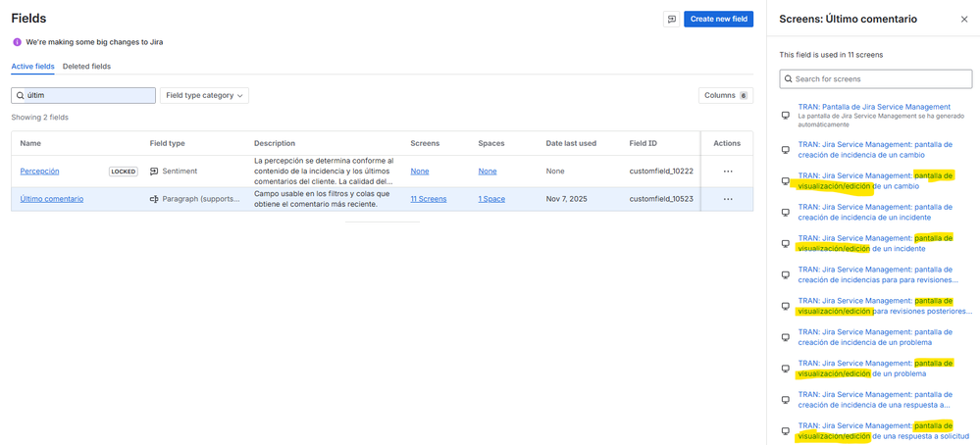Click the Nov 7, 2025 date cell
This screenshot has height=445, width=980.
tap(565, 199)
